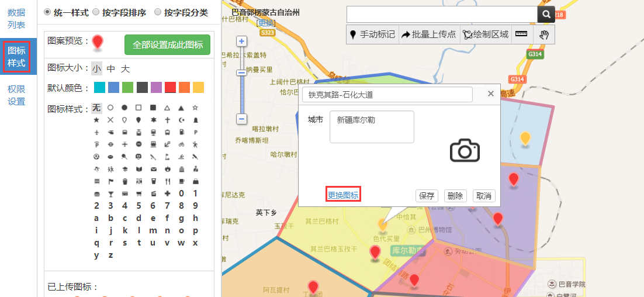Close the marker info popup
This screenshot has height=297, width=644.
click(x=490, y=94)
